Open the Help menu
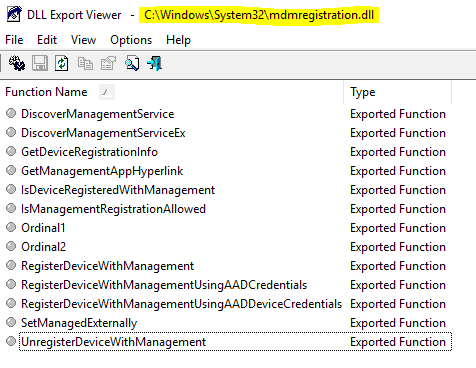The width and height of the screenshot is (476, 368). [x=178, y=40]
